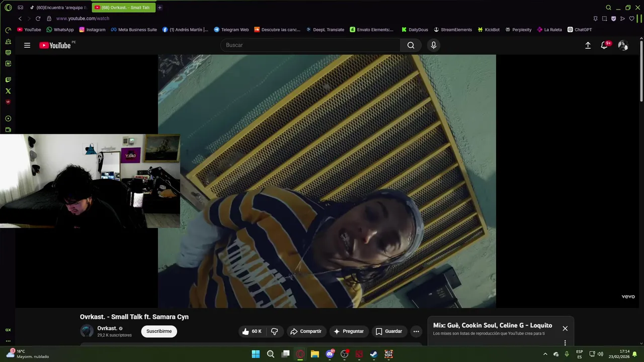Viewport: 644px width, 362px height.
Task: Start voice search with the microphone icon
Action: (x=434, y=45)
